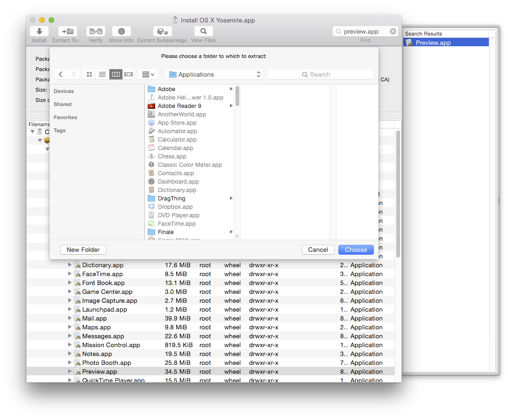Expand the DragThing folder disclosure arrow

coord(230,198)
